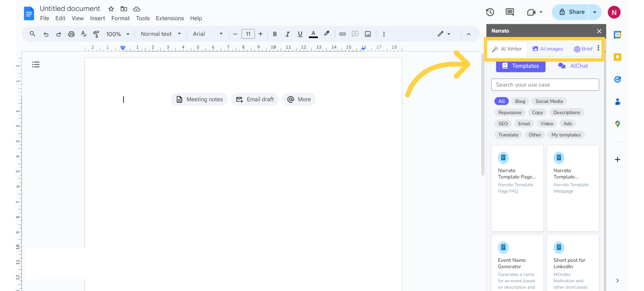Open the N account avatar
Screen dimensions: 644x291
pyautogui.click(x=614, y=12)
